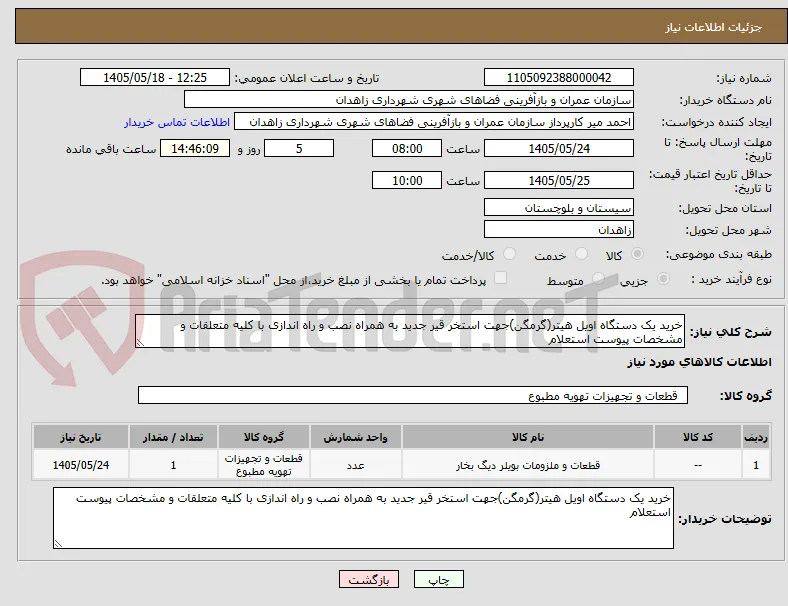The image size is (788, 606).
Task: Click the شماره نیاز field 1105092388000042
Action: [x=558, y=77]
